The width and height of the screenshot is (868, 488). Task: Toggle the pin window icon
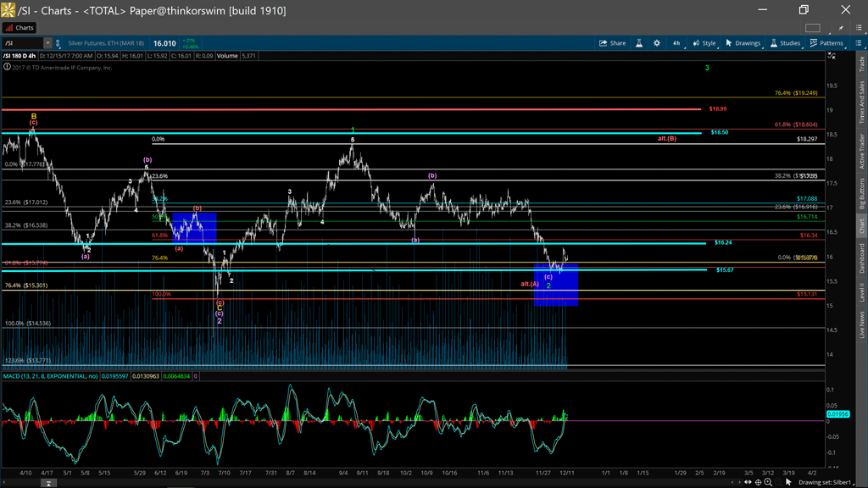(x=840, y=28)
